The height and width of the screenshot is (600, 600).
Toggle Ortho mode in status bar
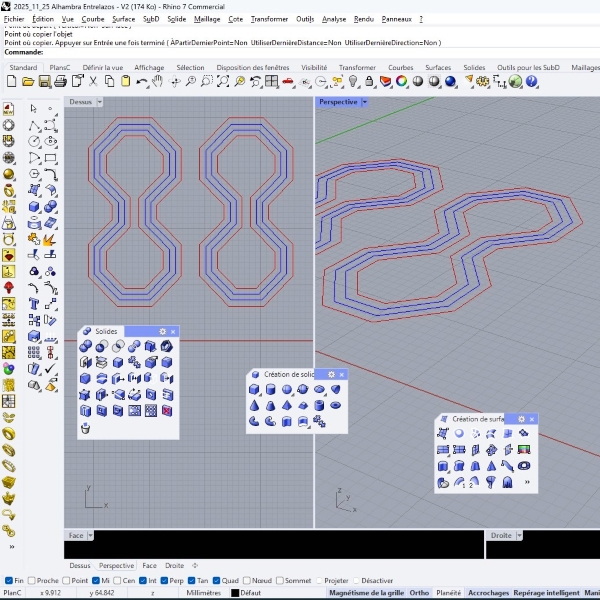tap(419, 593)
